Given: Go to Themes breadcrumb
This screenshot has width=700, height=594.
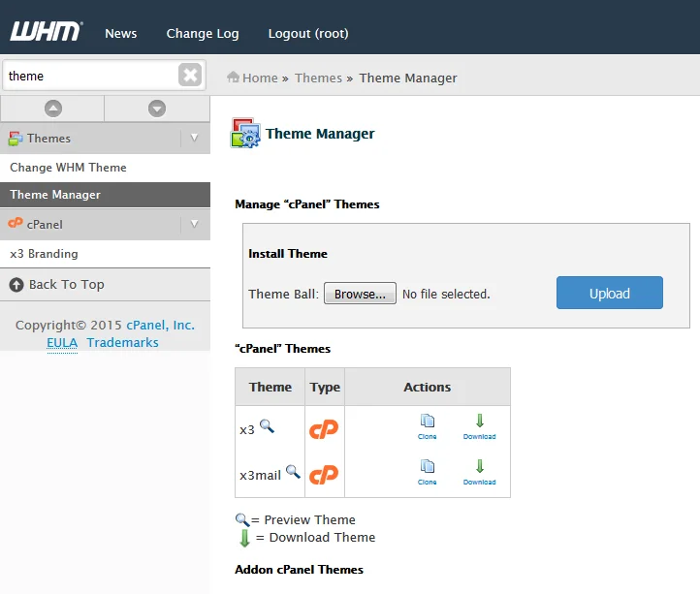Looking at the screenshot, I should [318, 78].
